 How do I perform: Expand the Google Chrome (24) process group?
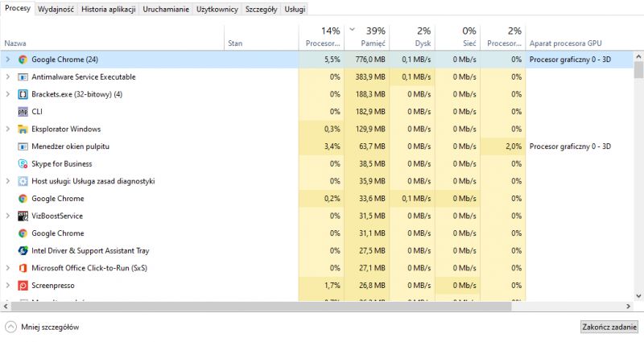[x=7, y=60]
